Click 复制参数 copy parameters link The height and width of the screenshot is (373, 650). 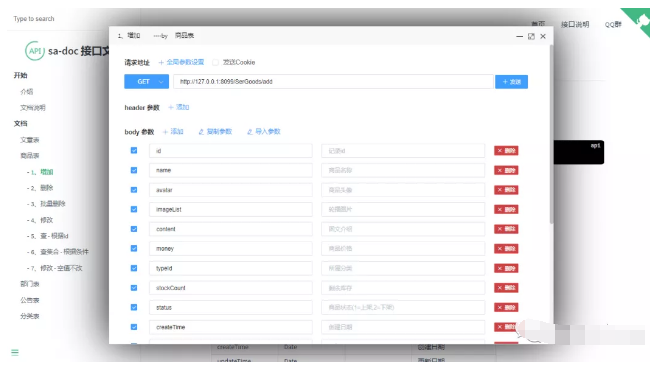tap(215, 132)
